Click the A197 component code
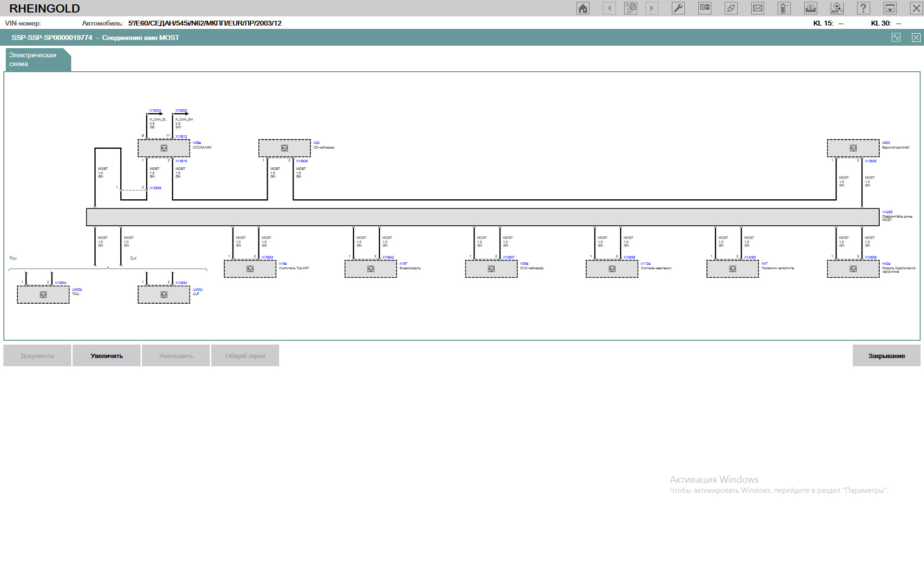Image resolution: width=924 pixels, height=578 pixels. tap(403, 264)
